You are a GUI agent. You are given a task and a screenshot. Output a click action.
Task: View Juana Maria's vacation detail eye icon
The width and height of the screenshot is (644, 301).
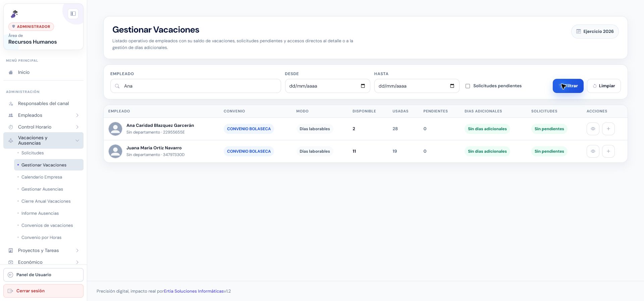pyautogui.click(x=593, y=151)
